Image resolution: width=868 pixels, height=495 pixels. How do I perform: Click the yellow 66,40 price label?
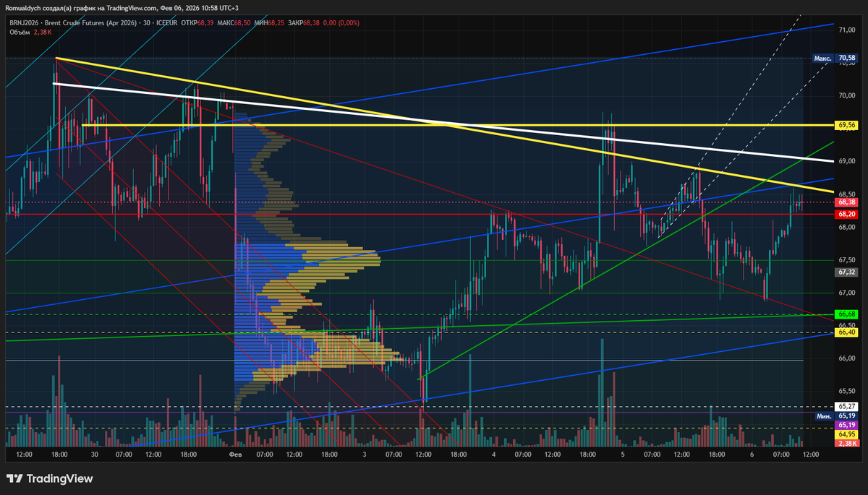847,332
